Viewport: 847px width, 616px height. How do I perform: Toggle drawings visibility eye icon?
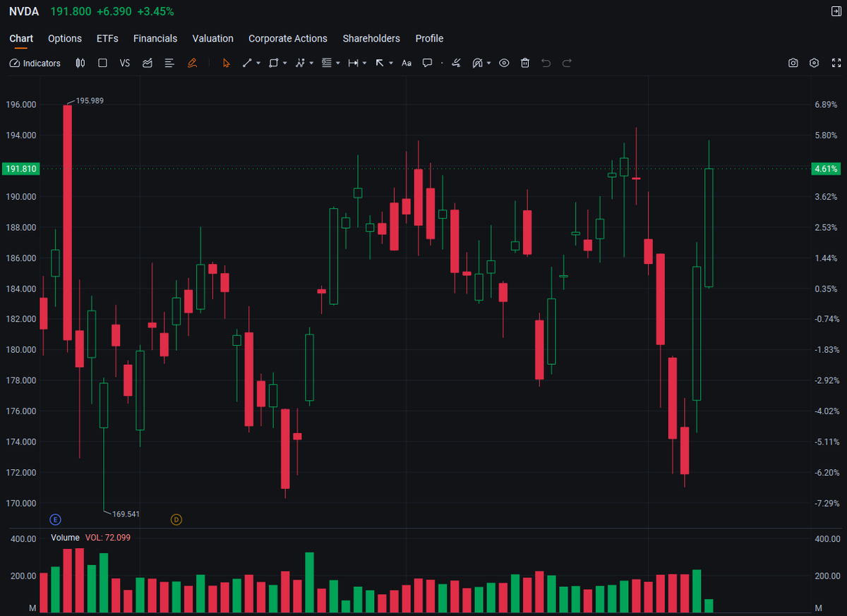[x=504, y=63]
